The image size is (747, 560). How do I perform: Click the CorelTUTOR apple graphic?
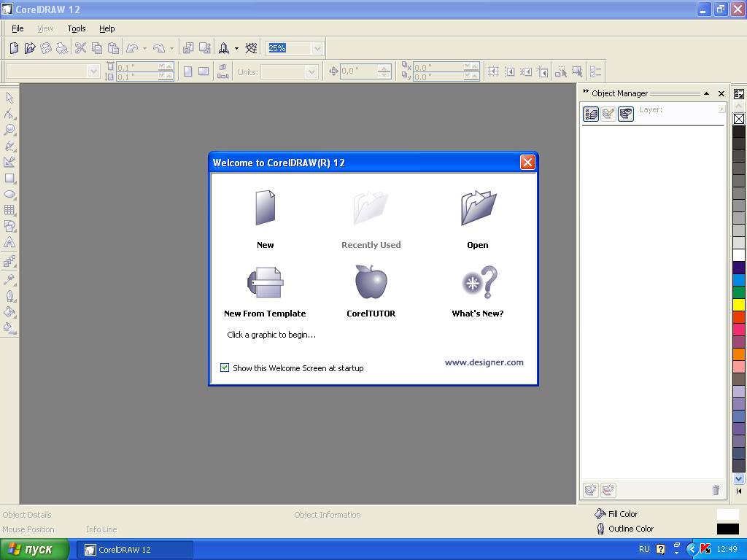click(x=371, y=282)
